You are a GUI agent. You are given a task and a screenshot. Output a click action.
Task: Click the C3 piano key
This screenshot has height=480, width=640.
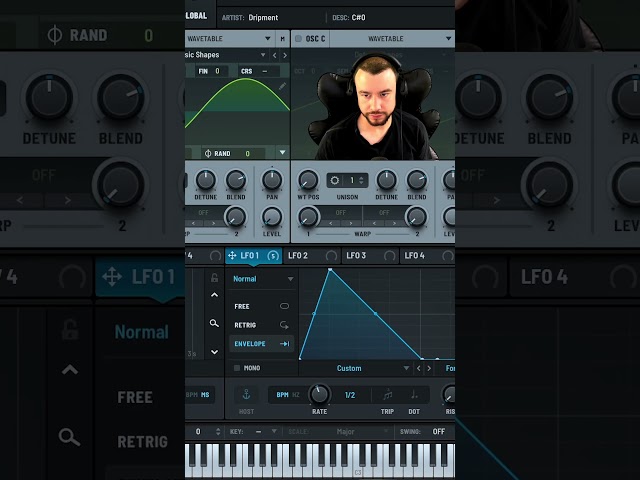pyautogui.click(x=358, y=460)
